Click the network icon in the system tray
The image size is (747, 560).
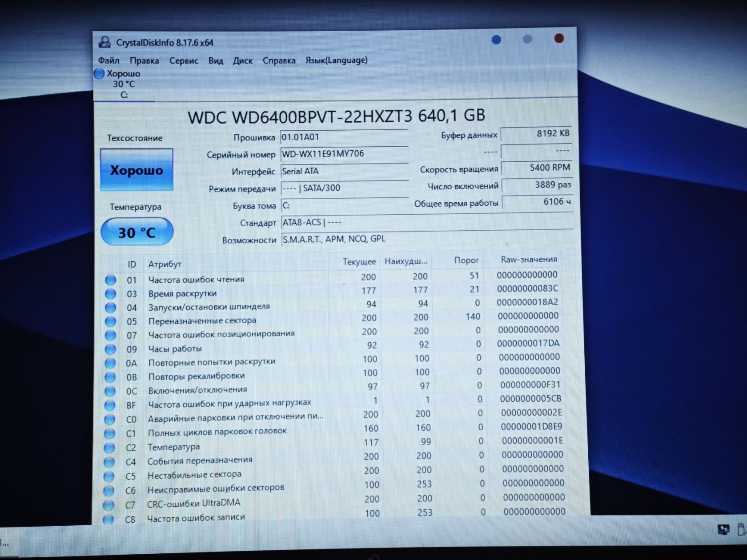723,530
